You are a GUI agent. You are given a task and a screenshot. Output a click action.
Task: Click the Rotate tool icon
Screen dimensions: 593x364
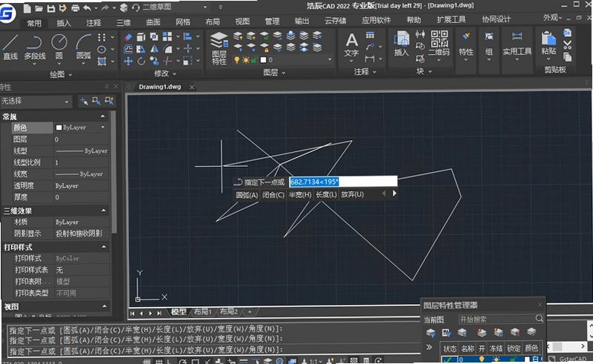(x=141, y=61)
